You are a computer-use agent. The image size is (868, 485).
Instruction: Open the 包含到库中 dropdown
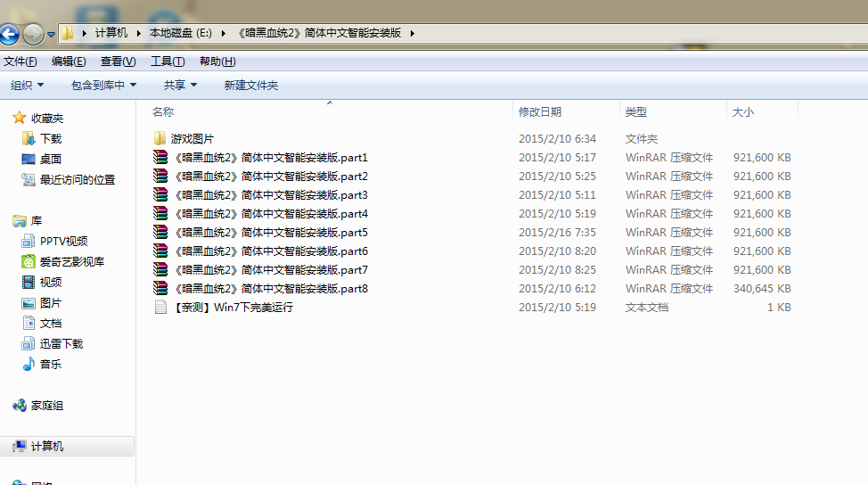[x=103, y=86]
